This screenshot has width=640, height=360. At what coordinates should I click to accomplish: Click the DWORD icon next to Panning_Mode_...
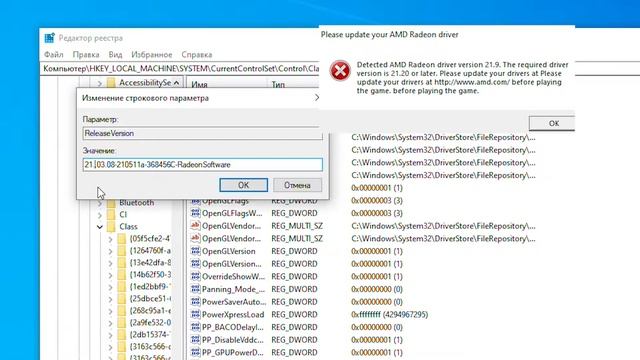click(196, 289)
